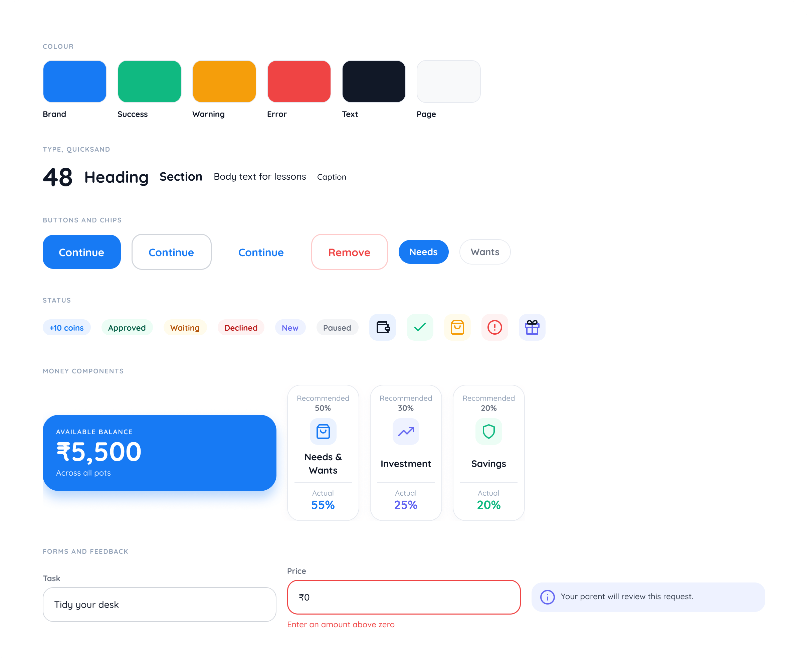Screen dimensions: 808x672
Task: Click the 'Heading' type sample
Action: click(x=116, y=177)
